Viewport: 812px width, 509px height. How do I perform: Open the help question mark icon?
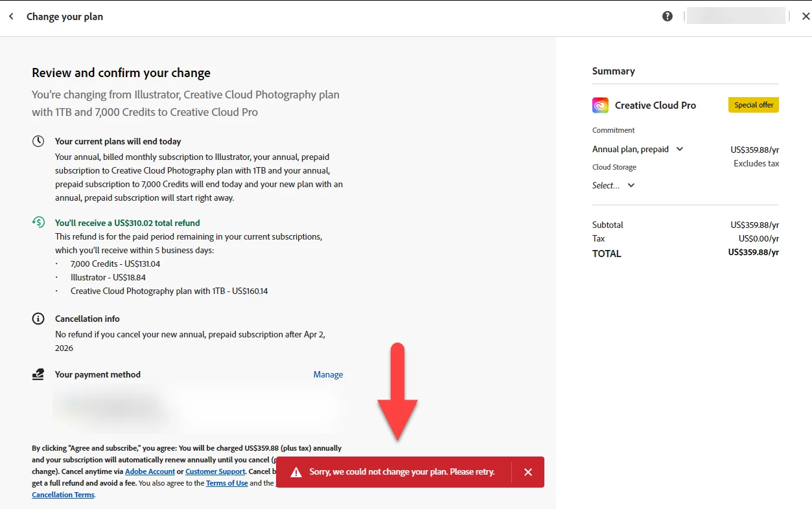coord(667,16)
